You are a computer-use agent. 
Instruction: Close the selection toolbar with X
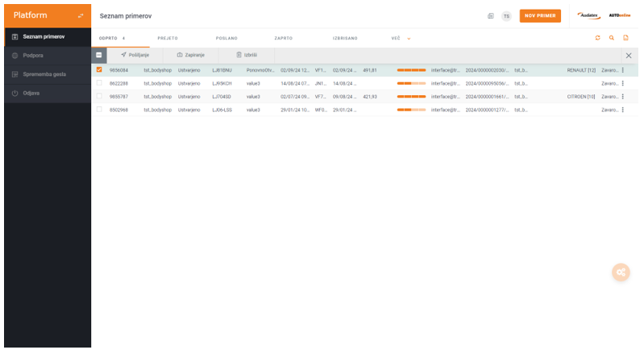tap(629, 55)
